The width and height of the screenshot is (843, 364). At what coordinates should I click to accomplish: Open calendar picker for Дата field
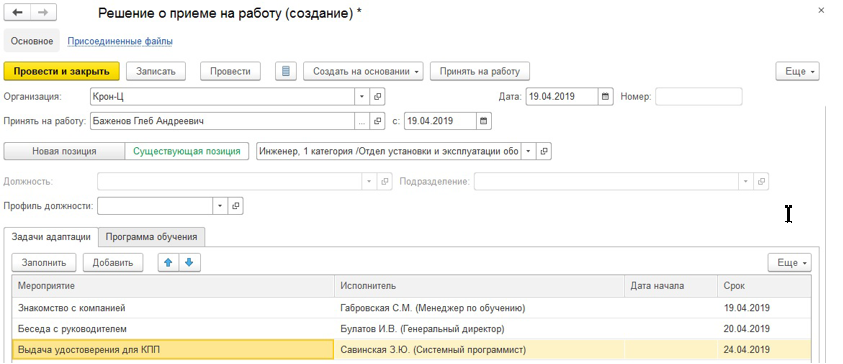click(x=605, y=97)
